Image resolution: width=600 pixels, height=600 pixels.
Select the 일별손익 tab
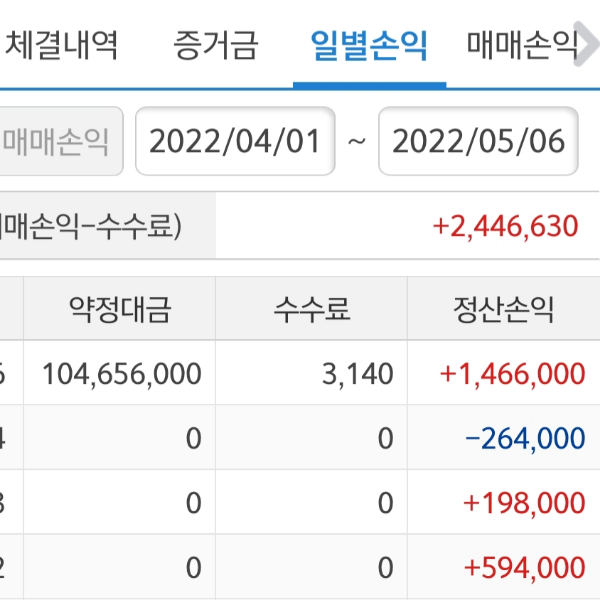pos(369,44)
